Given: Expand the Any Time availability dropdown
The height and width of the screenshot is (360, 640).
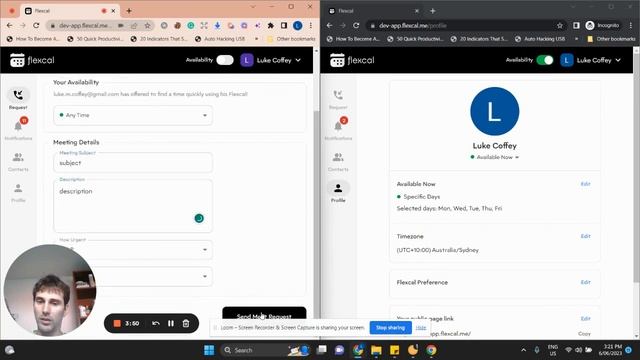Looking at the screenshot, I should point(133,115).
